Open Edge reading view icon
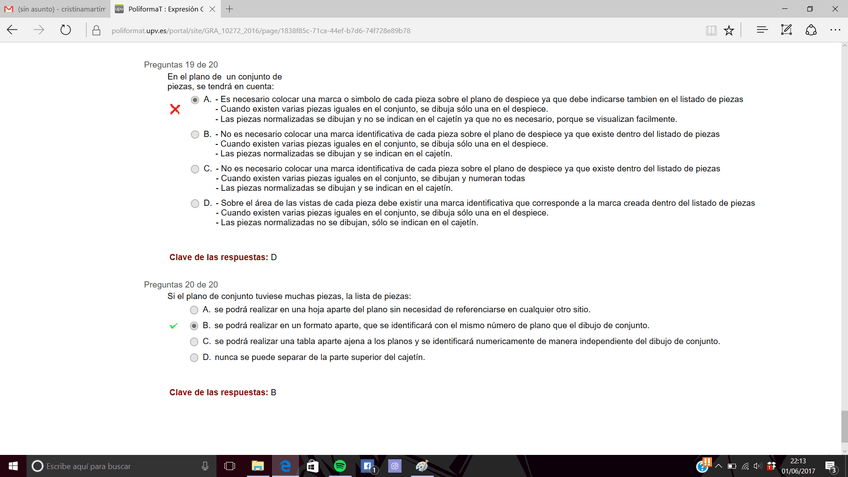Screen dimensions: 848x477 point(711,30)
